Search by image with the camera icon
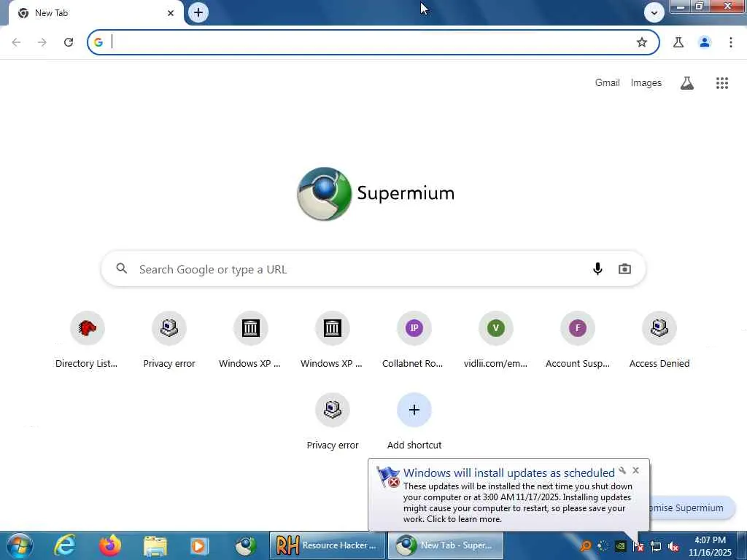Viewport: 747px width, 560px height. (624, 269)
